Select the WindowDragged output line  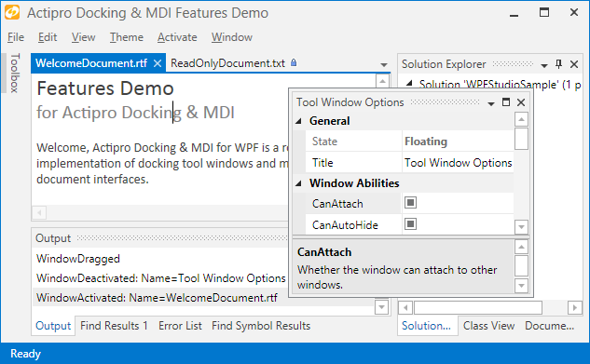pos(78,259)
